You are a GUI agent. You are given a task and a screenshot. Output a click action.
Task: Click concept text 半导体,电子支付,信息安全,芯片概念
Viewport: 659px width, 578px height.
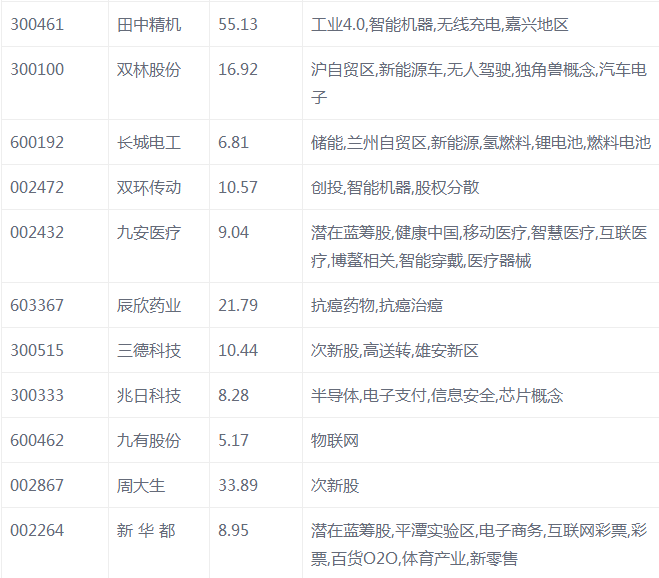click(437, 395)
